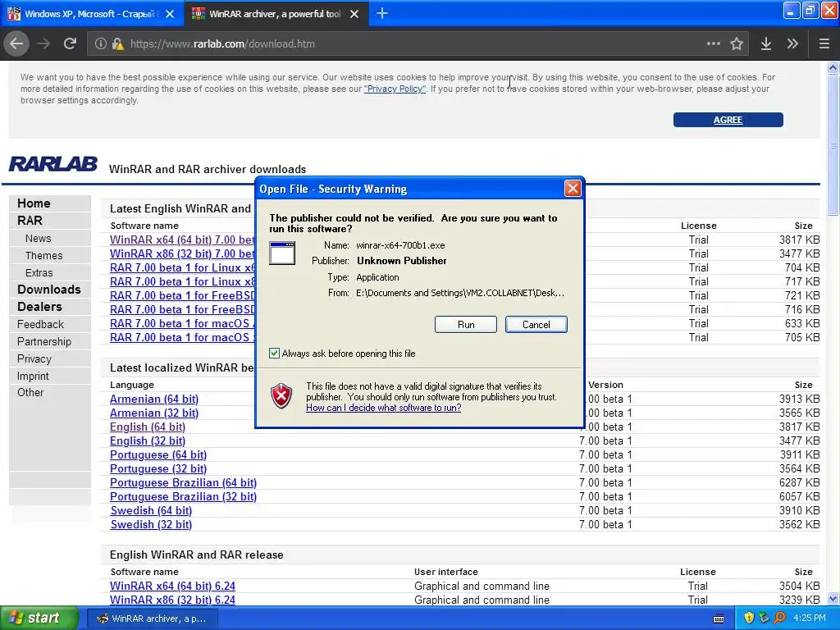Open Themes in the sidebar
This screenshot has width=840, height=630.
click(x=44, y=256)
